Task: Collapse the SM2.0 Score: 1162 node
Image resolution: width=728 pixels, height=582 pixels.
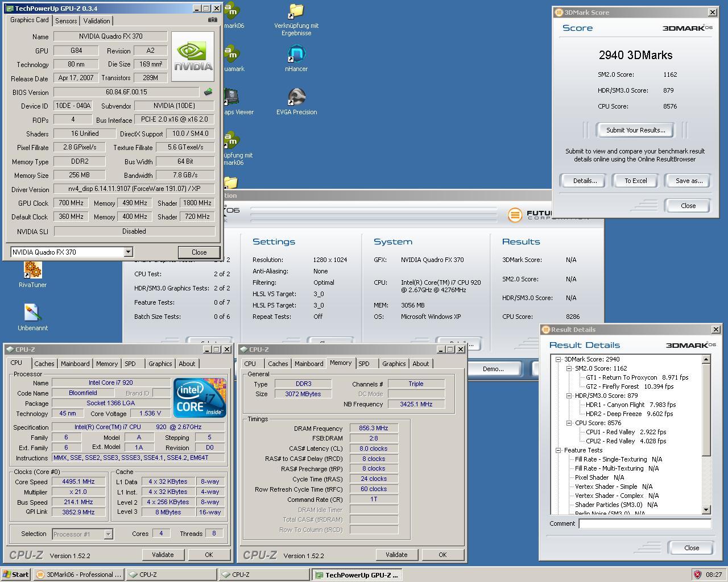Action: tap(569, 368)
